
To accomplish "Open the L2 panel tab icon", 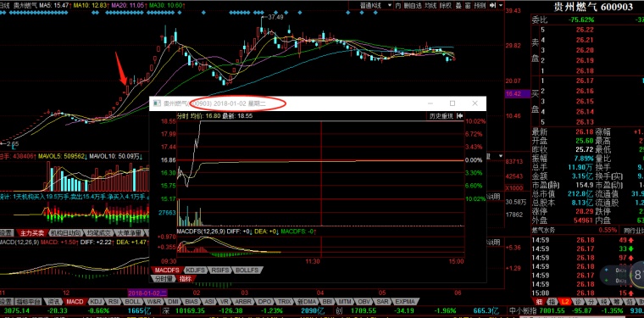I will point(565,302).
